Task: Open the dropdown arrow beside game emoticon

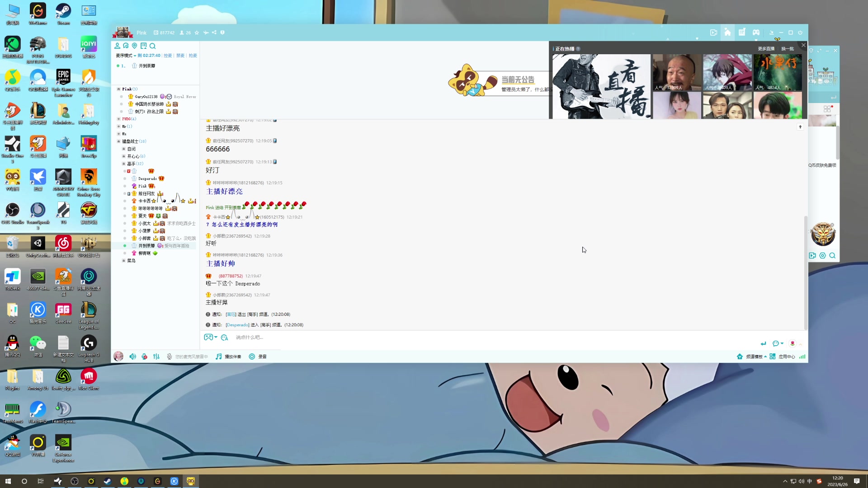Action: tap(216, 337)
